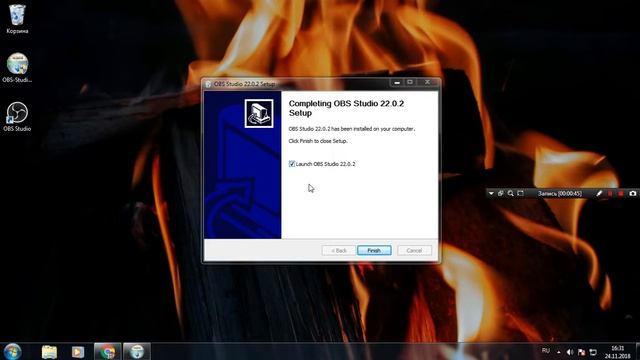Minimize the OBS Studio Setup window
Screen dimensions: 640x360
point(397,82)
